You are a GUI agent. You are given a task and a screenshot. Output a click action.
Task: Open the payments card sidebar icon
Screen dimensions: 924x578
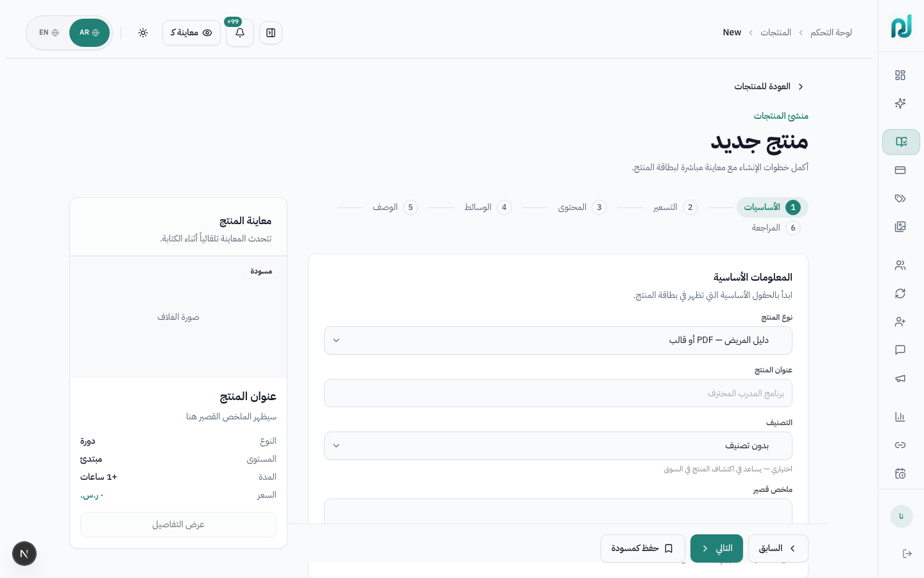pos(900,170)
